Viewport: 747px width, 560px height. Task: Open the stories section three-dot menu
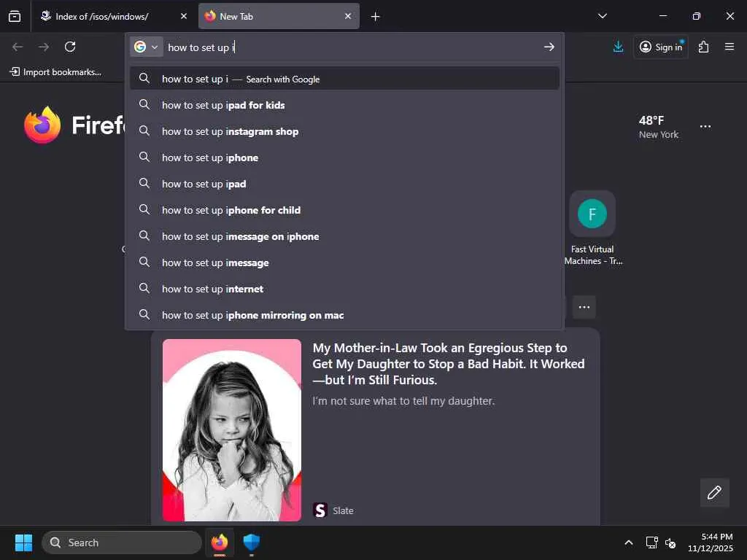[x=584, y=307]
